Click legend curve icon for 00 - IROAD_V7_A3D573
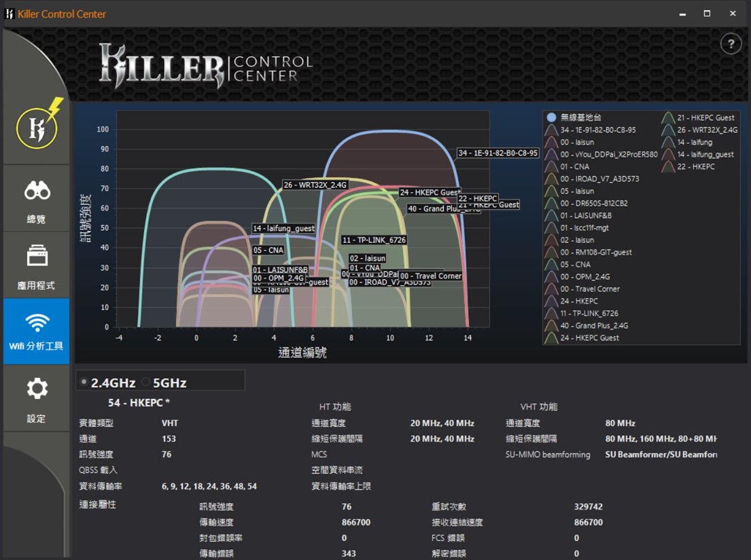Image resolution: width=751 pixels, height=560 pixels. pos(552,179)
